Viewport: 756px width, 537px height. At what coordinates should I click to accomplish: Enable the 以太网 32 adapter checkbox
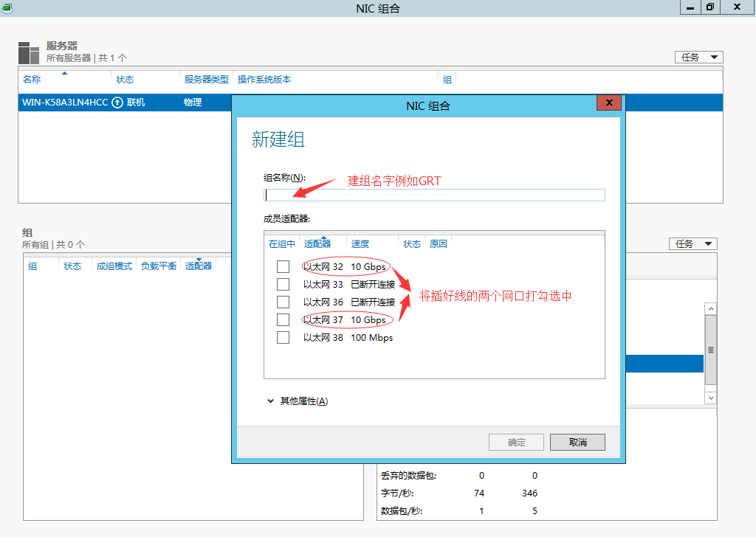pyautogui.click(x=283, y=266)
